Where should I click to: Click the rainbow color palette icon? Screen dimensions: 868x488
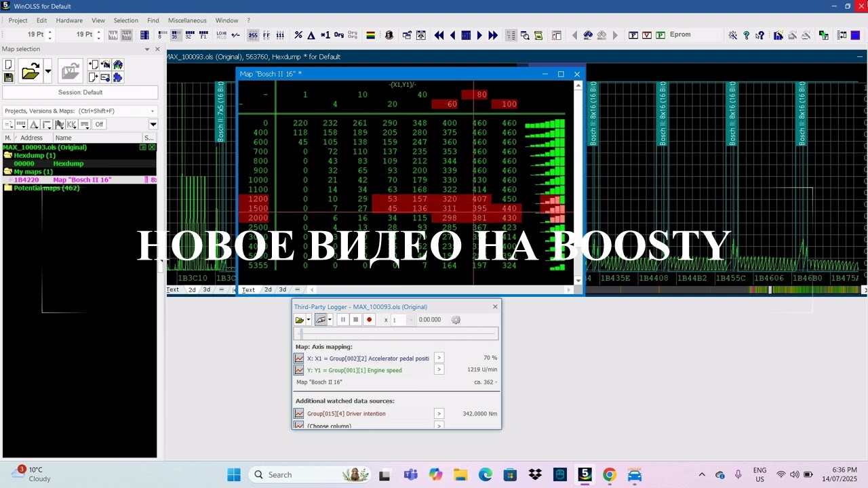(x=371, y=35)
